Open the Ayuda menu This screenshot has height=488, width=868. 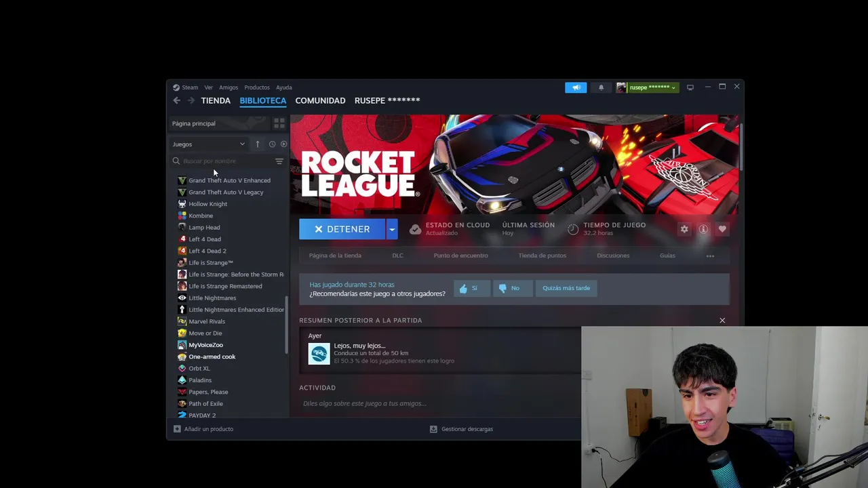tap(284, 87)
